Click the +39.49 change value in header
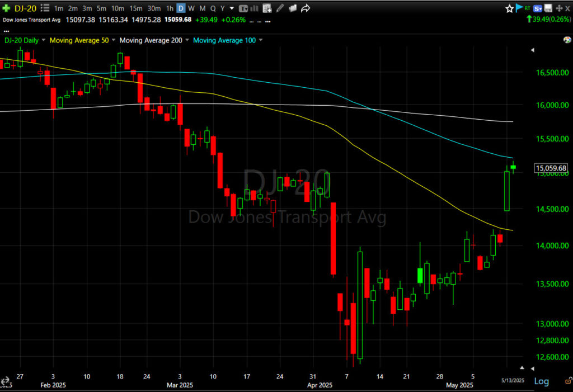The width and height of the screenshot is (573, 392). [x=206, y=20]
